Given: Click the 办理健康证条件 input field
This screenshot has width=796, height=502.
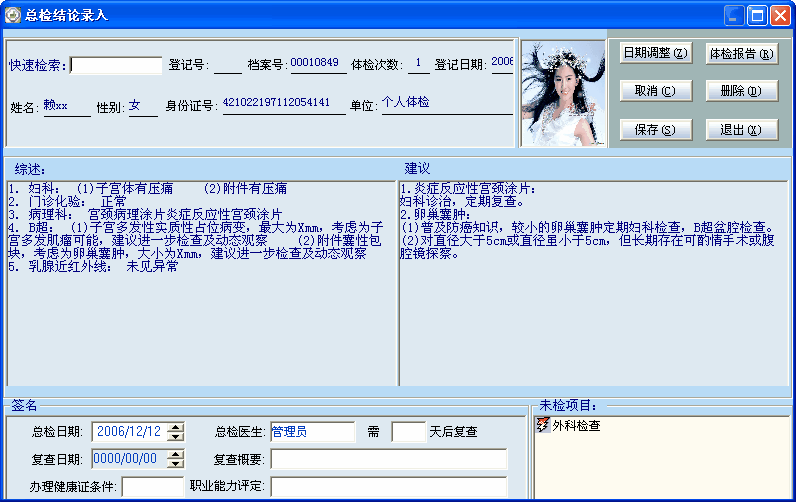Looking at the screenshot, I should (153, 487).
